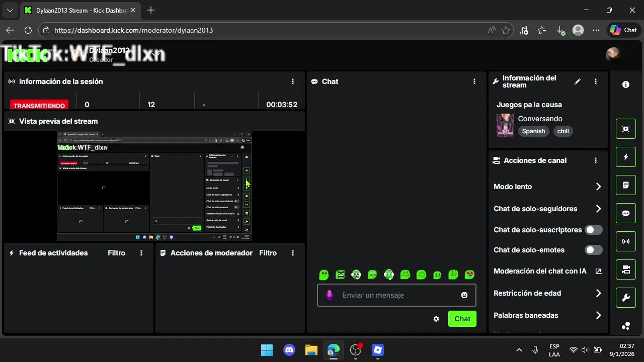Viewport: 644px width, 362px height.
Task: Click the stream preview thumbnail
Action: 154,187
